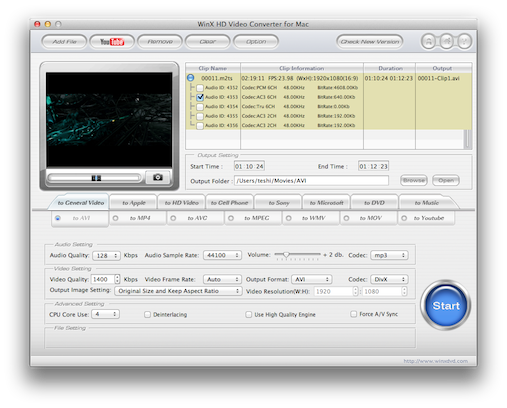Switch to the to Microsoft tab
This screenshot has width=507, height=408.
click(x=326, y=203)
